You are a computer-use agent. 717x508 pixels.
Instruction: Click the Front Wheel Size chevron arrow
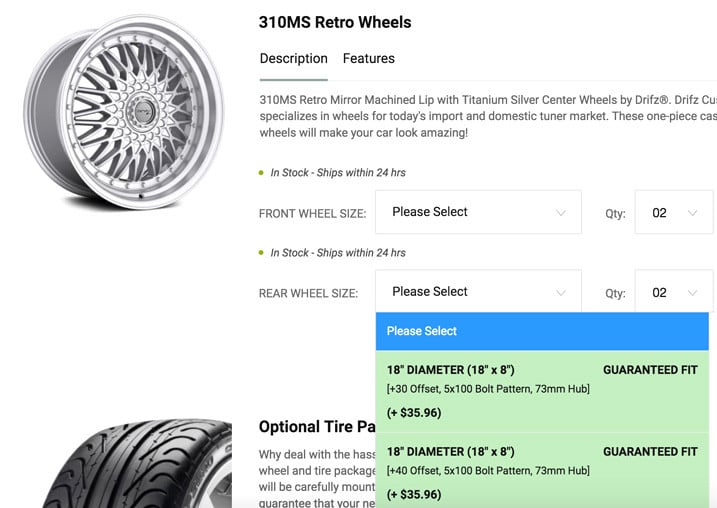(x=561, y=213)
